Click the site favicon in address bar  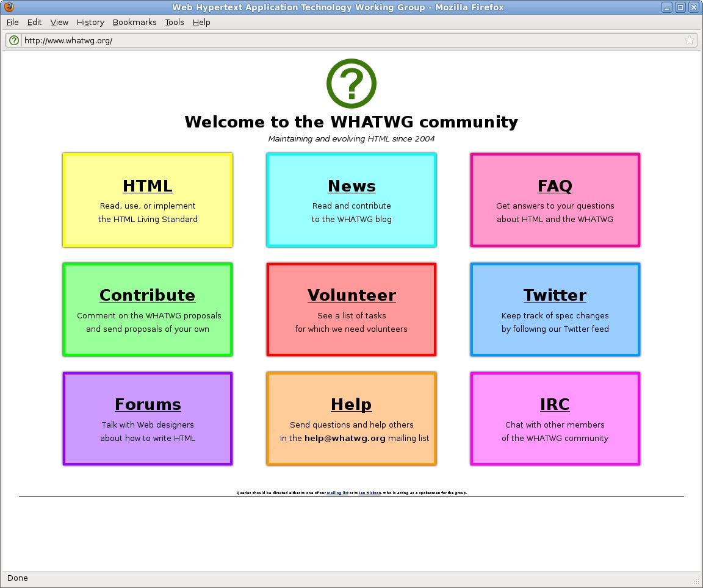(14, 40)
